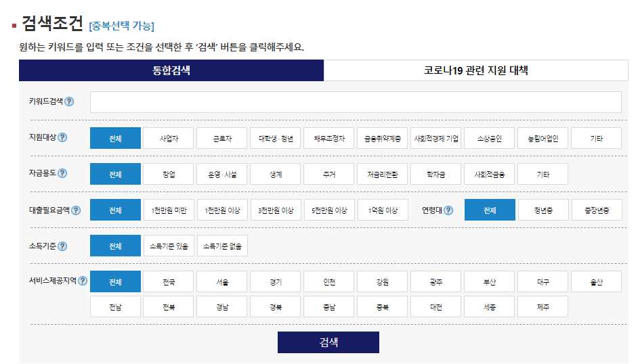Open the help tooltip beside 지원대상
Viewport: 638px width, 364px height.
coord(62,137)
